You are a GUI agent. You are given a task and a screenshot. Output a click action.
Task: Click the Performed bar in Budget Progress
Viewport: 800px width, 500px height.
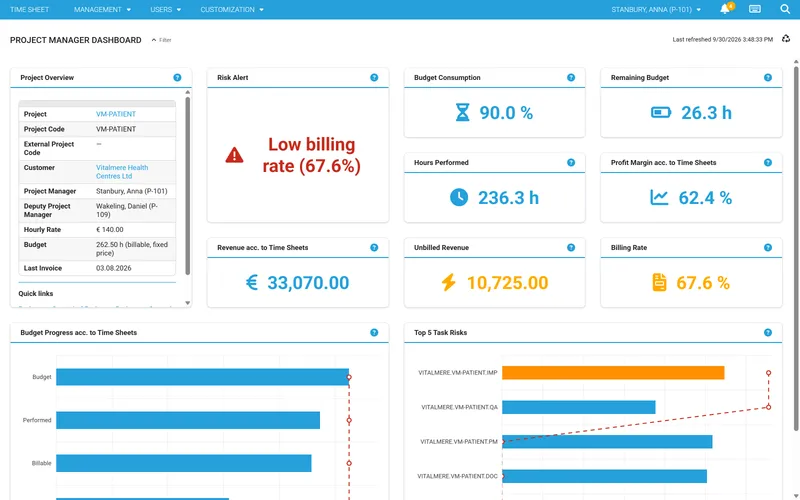coord(188,420)
